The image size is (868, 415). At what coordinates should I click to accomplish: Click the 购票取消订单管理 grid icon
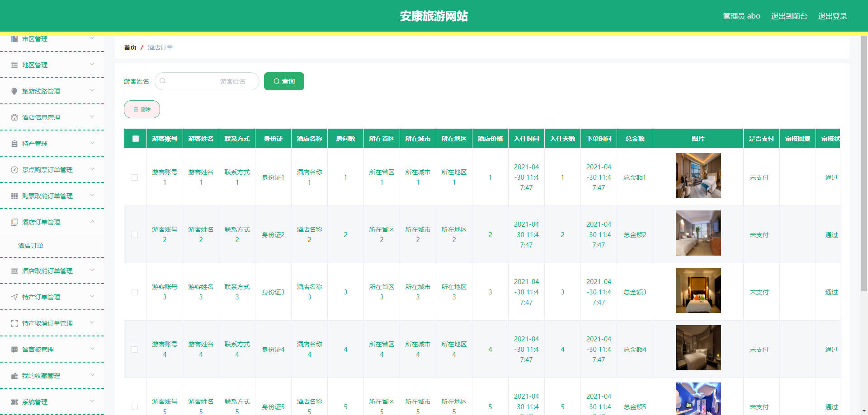14,196
